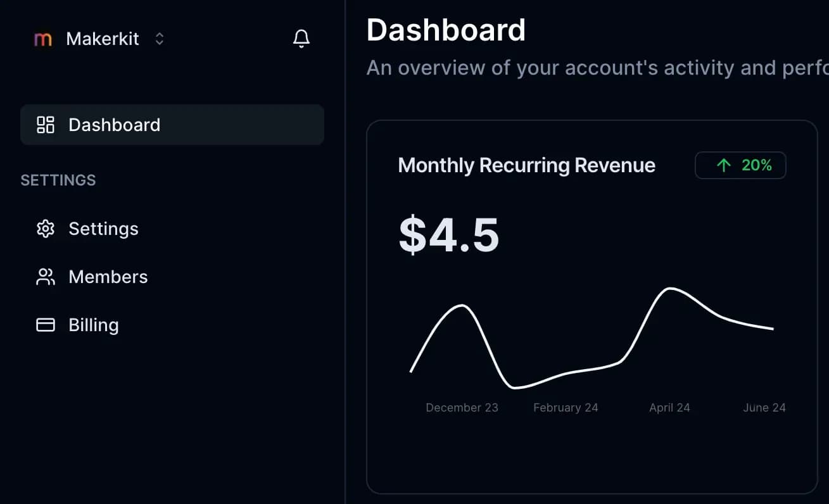
Task: Open the workspace switcher chevron
Action: click(x=158, y=39)
